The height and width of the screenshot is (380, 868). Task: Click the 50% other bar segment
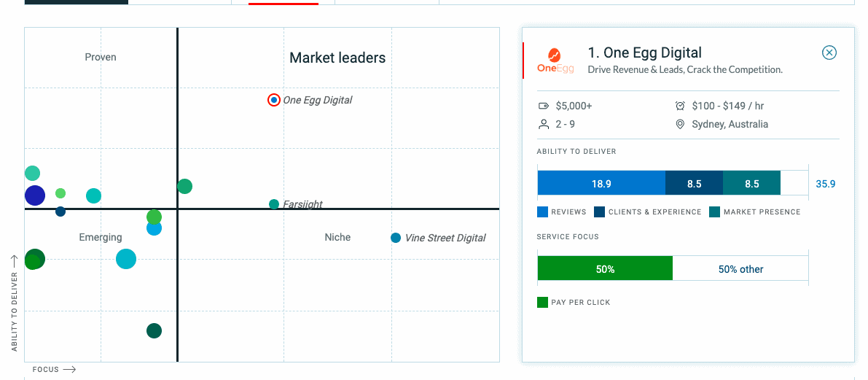pyautogui.click(x=740, y=268)
